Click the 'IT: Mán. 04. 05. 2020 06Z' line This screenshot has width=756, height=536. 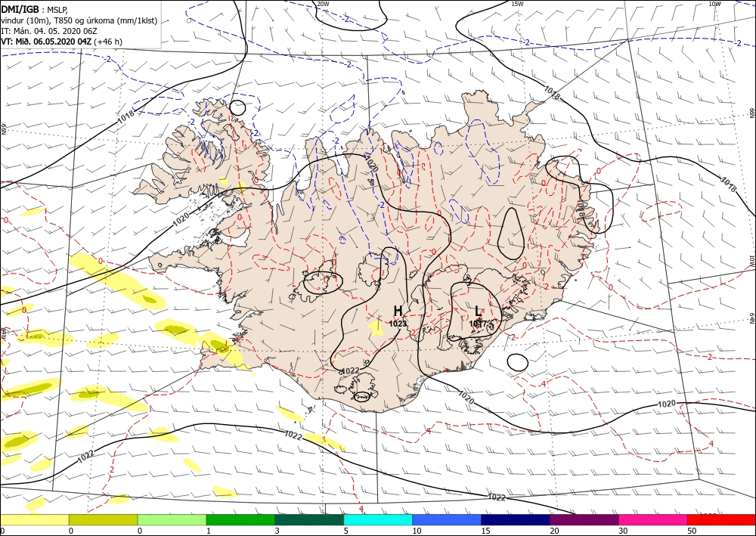[49, 31]
